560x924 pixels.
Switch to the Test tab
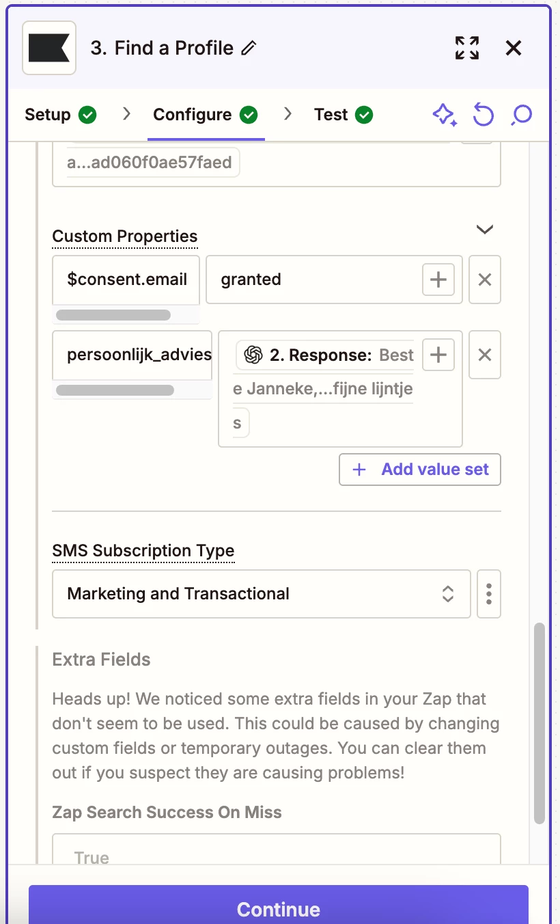pos(344,115)
